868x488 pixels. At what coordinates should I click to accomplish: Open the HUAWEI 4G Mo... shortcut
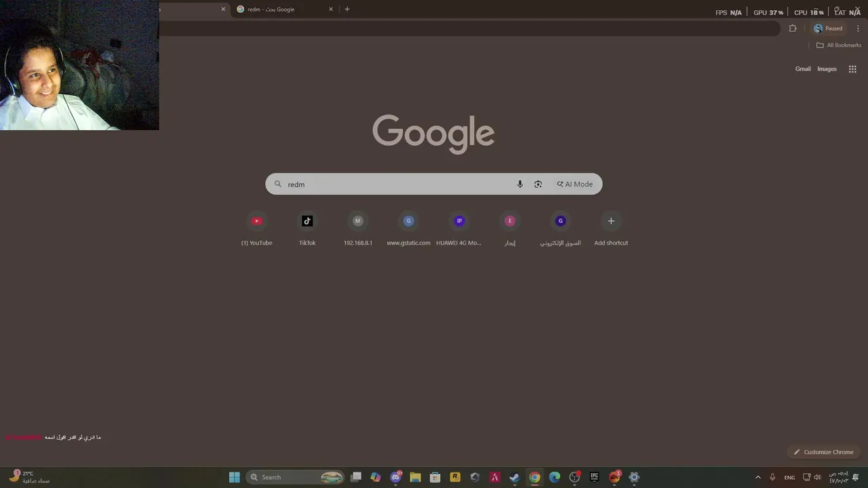tap(459, 230)
